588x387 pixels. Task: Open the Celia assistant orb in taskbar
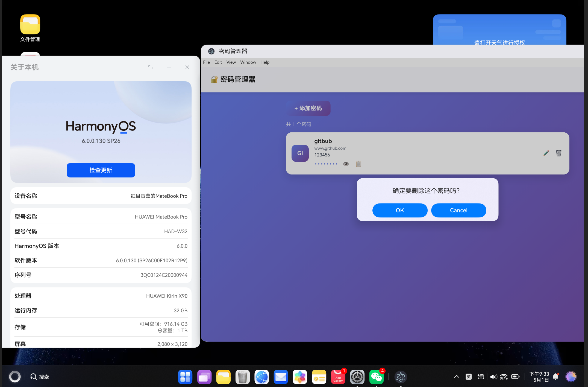(571, 377)
